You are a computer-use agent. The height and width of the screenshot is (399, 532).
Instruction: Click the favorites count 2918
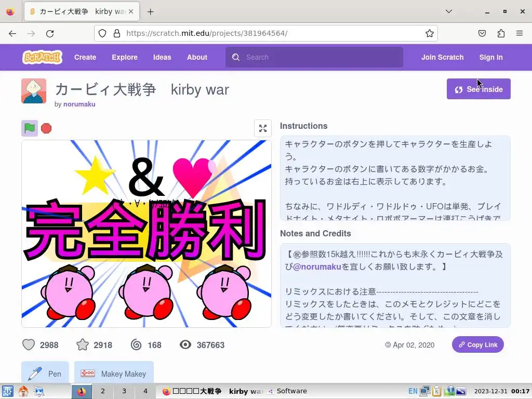(x=103, y=345)
